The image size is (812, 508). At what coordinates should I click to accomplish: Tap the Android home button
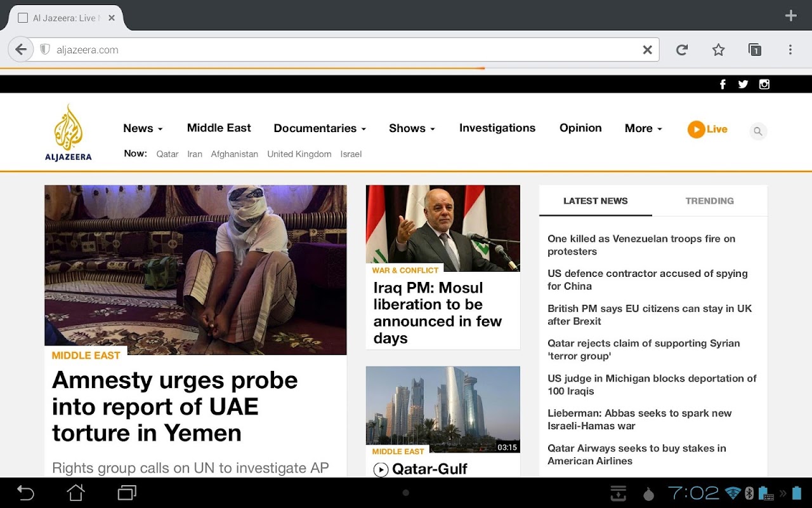[x=76, y=493]
